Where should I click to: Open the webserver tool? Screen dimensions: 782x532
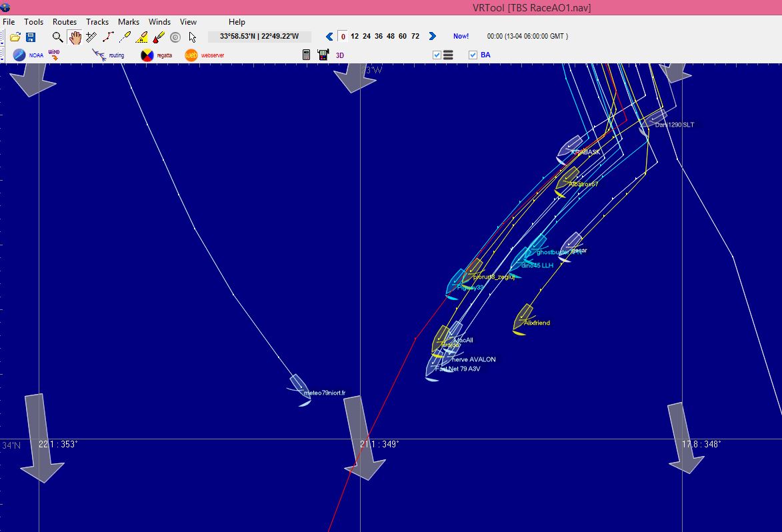pyautogui.click(x=204, y=55)
